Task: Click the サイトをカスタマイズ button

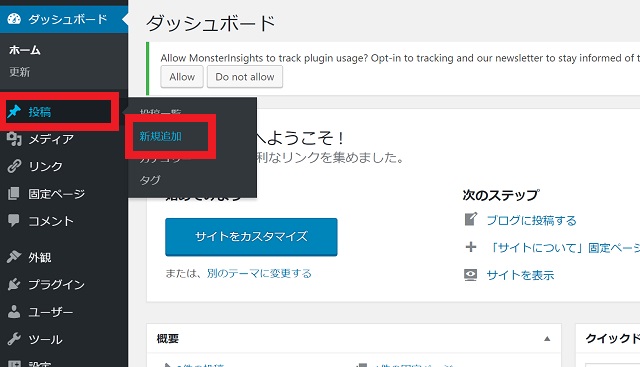Action: tap(251, 237)
